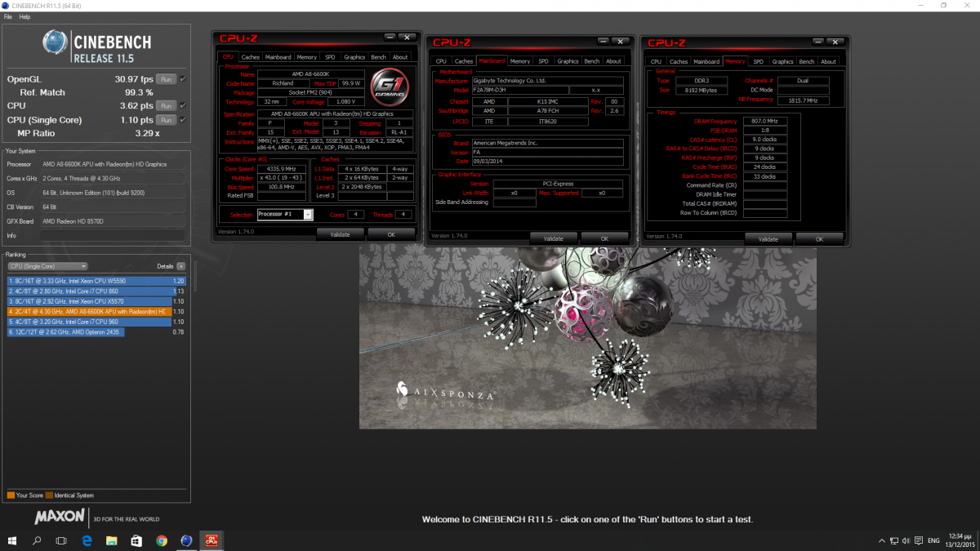Screen dimensions: 980x551
Task: Open Graphics tab in first CPU-Z window
Action: tap(354, 57)
